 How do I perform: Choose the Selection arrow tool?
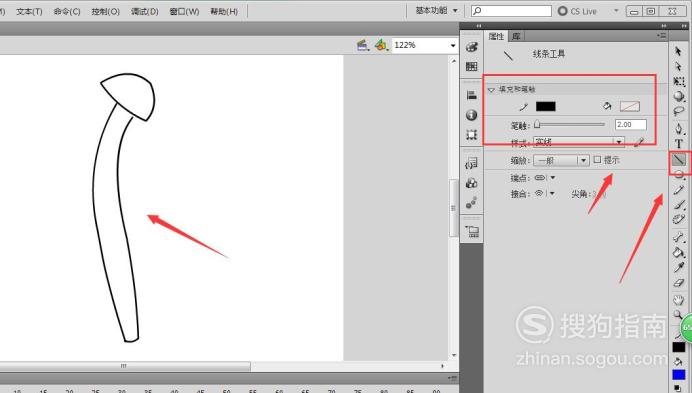(678, 51)
